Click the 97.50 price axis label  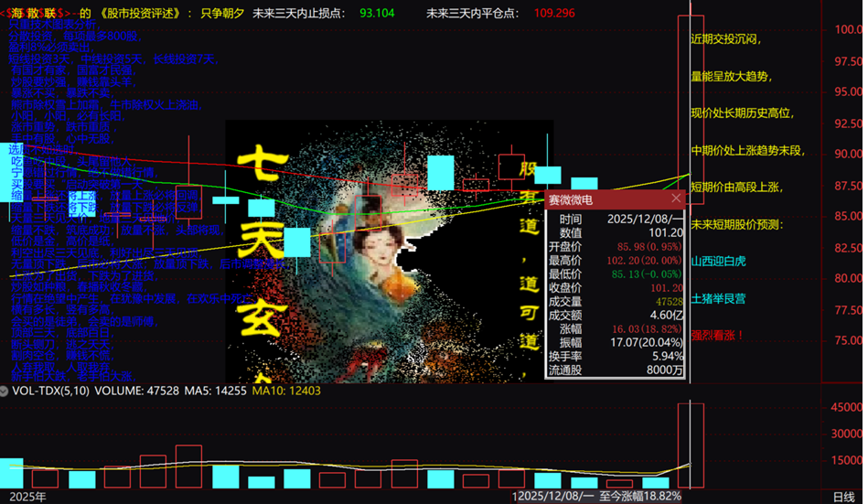[848, 61]
